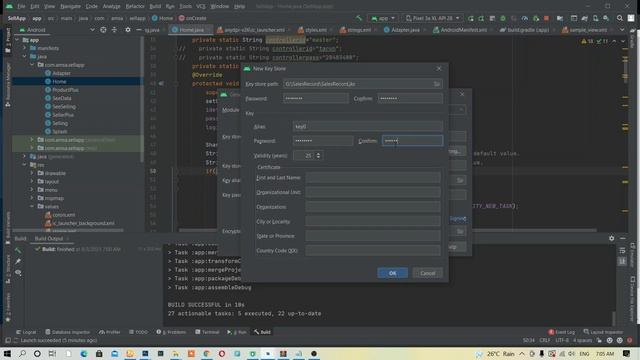Expand the manifests folder
Viewport: 640px width, 360px height.
(24, 48)
